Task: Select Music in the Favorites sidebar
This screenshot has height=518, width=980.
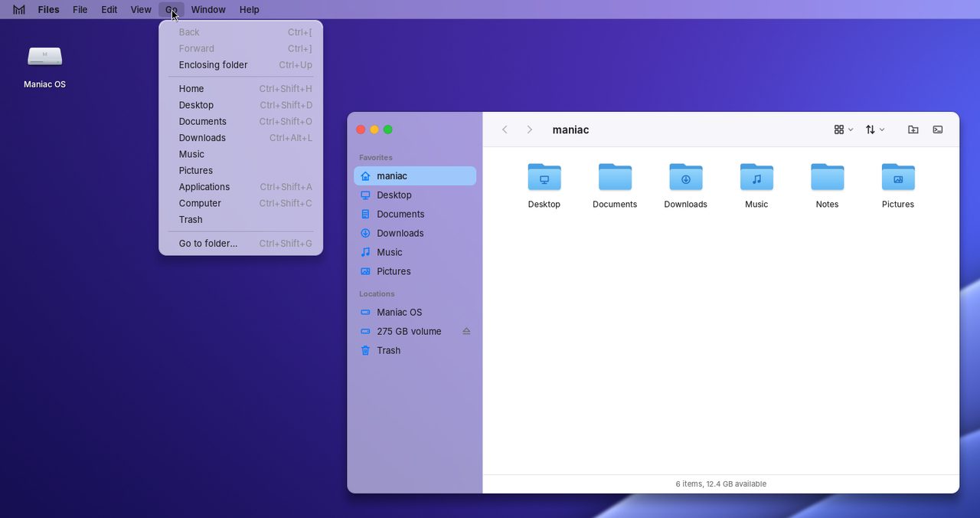Action: pyautogui.click(x=415, y=252)
